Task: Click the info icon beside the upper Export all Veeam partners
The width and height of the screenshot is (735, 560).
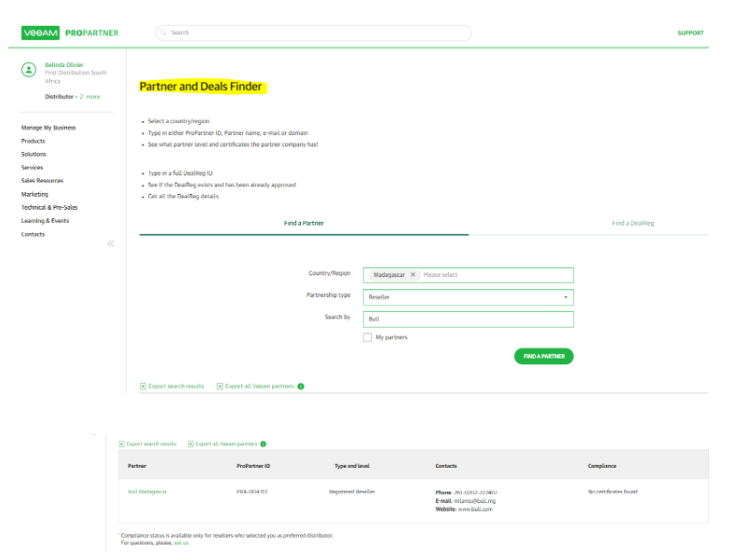Action: [x=301, y=387]
